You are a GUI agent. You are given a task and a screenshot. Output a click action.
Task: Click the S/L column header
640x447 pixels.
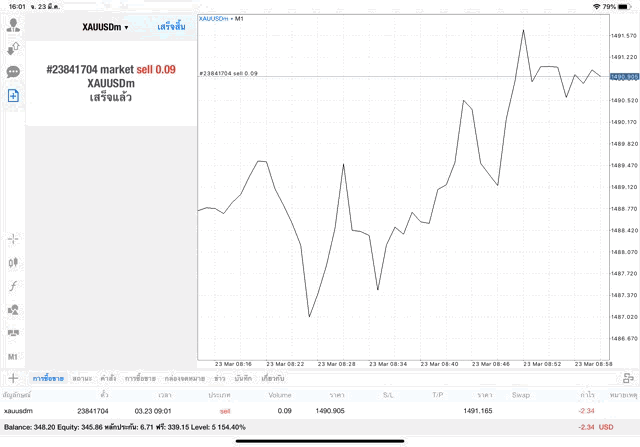(388, 395)
